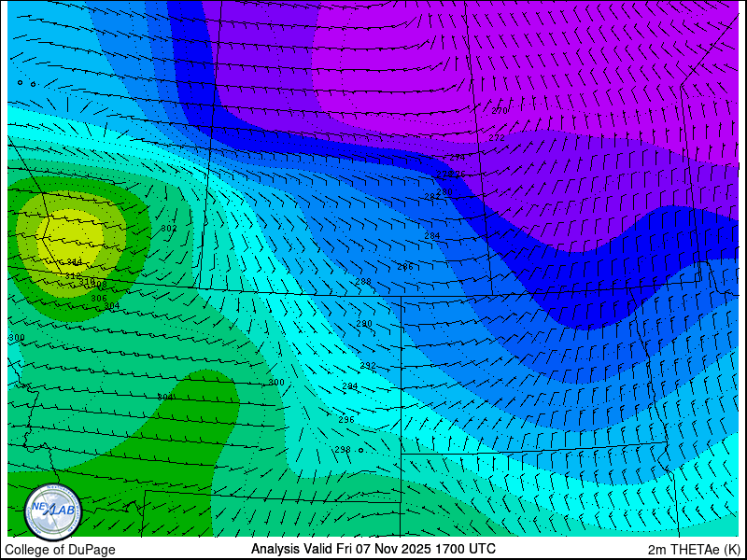Click the Analysis Valid Fri 07 Nov 2025 timestamp
Screen dimensions: 747x560
(373, 549)
